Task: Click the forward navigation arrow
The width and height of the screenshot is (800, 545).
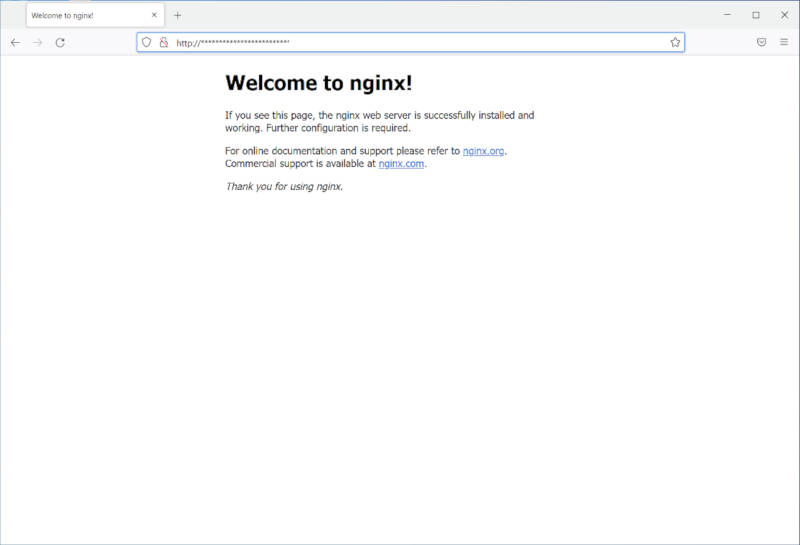Action: point(38,42)
